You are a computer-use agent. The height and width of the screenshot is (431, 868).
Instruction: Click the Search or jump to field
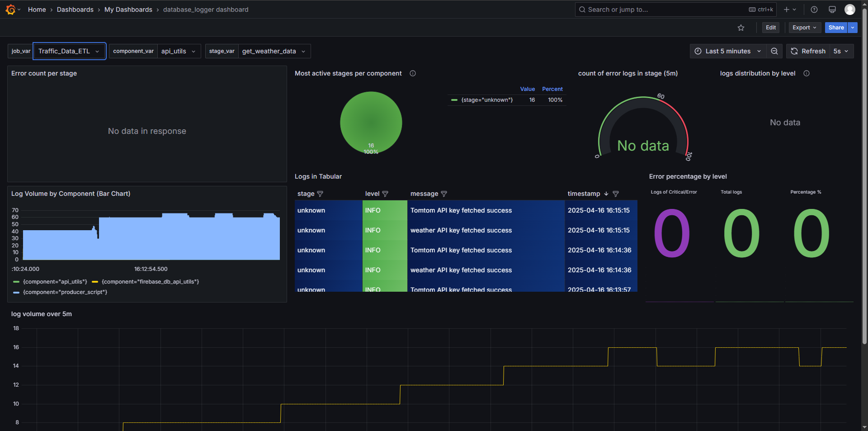(x=656, y=9)
